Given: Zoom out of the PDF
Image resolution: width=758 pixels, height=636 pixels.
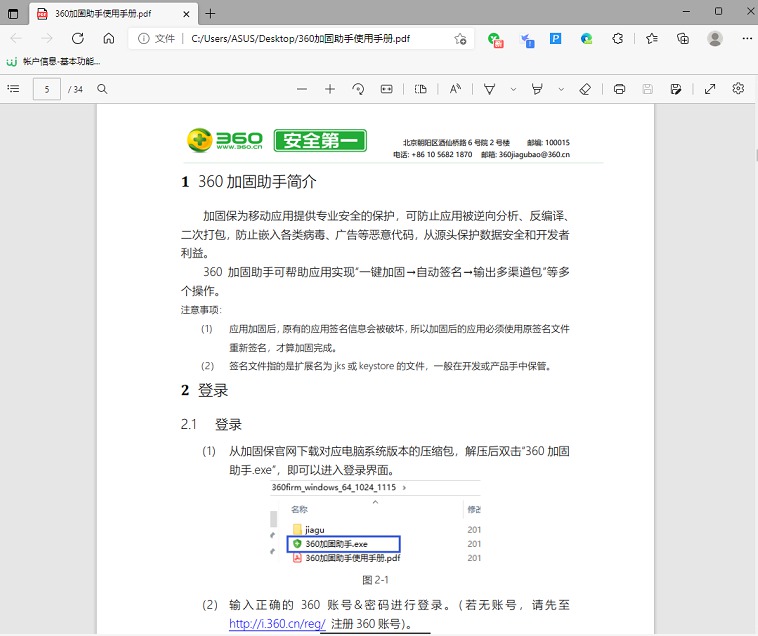Looking at the screenshot, I should (302, 89).
